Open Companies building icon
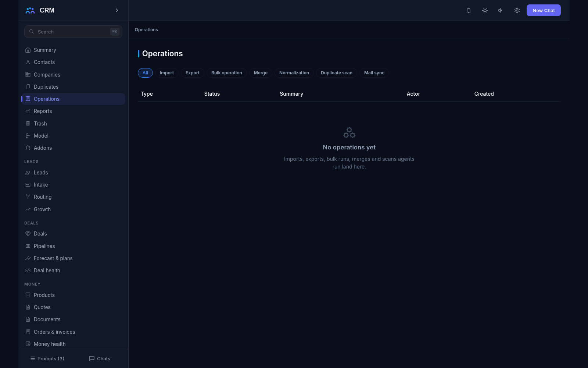 [x=28, y=75]
